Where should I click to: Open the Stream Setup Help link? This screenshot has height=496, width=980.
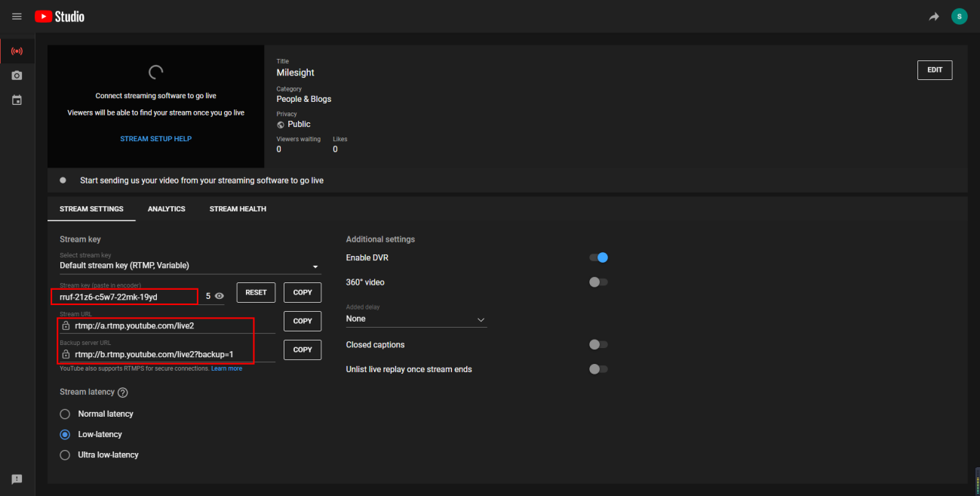point(156,139)
